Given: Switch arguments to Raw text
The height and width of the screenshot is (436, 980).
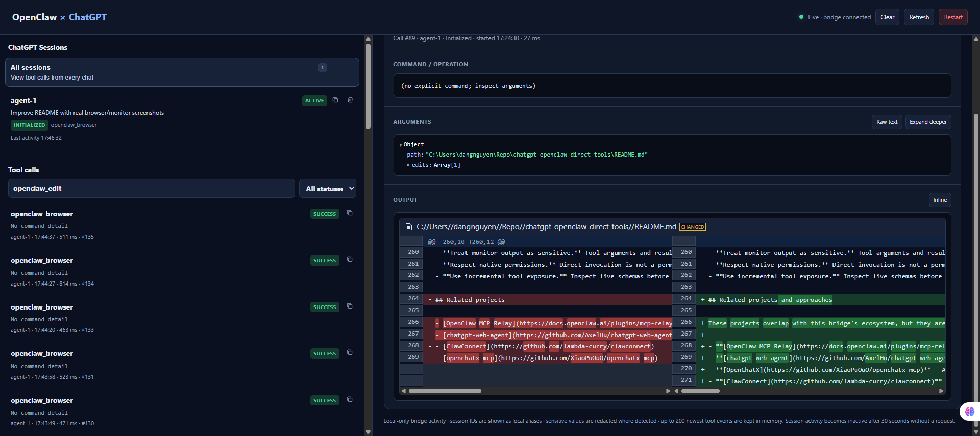Looking at the screenshot, I should tap(887, 122).
